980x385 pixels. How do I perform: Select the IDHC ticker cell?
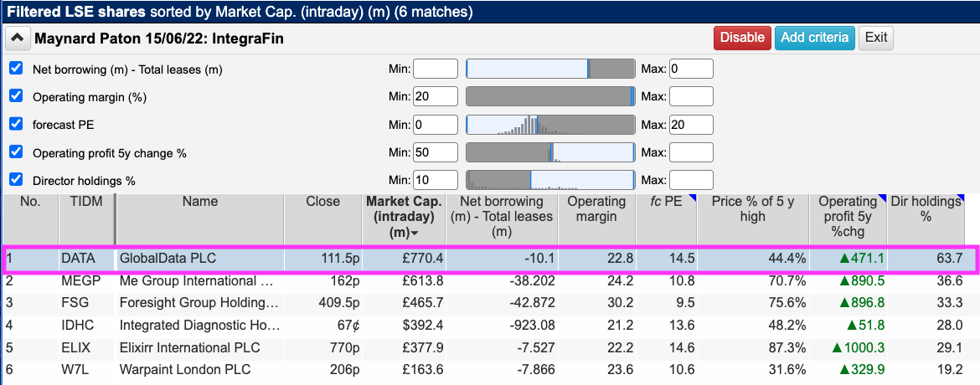pyautogui.click(x=86, y=325)
